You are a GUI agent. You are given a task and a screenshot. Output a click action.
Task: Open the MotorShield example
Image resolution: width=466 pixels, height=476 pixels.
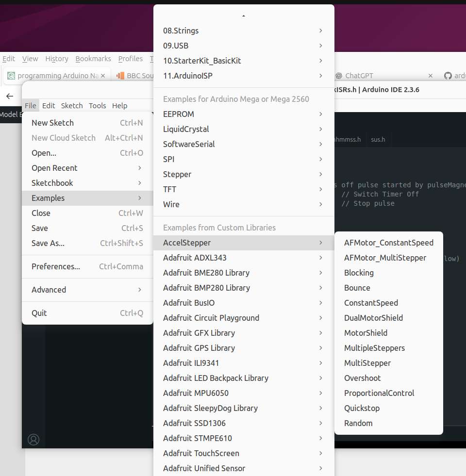(x=388, y=333)
